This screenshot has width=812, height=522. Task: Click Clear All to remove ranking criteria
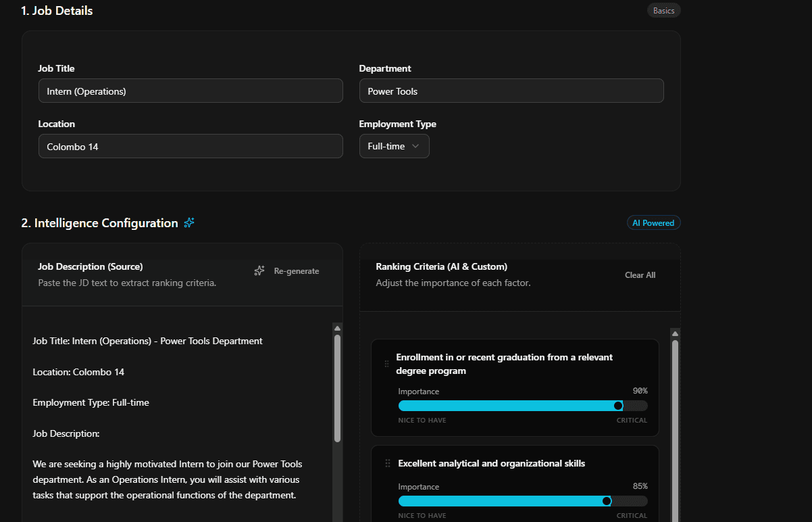[639, 275]
